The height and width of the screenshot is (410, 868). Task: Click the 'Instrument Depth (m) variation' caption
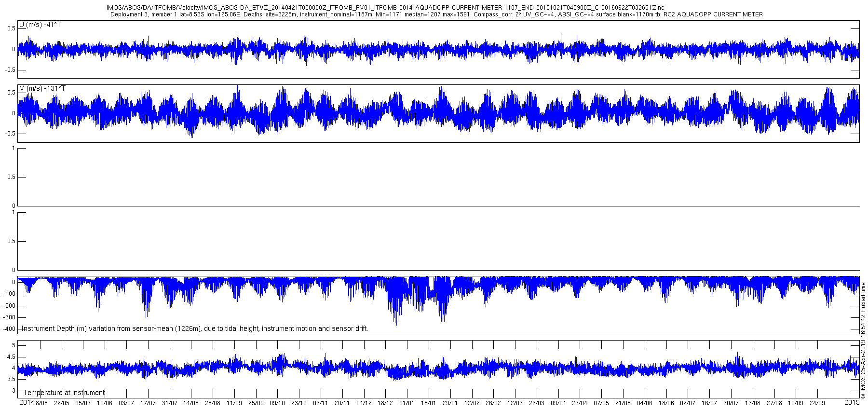[195, 328]
